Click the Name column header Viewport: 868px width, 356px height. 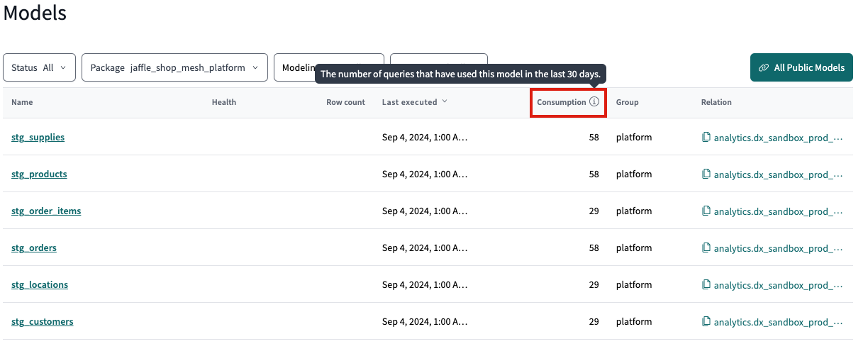[x=22, y=102]
